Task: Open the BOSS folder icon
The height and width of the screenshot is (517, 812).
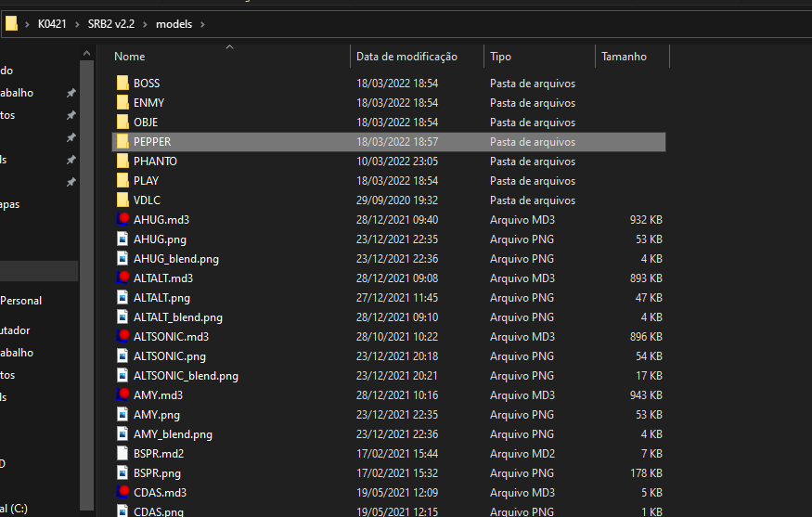Action: pyautogui.click(x=122, y=83)
